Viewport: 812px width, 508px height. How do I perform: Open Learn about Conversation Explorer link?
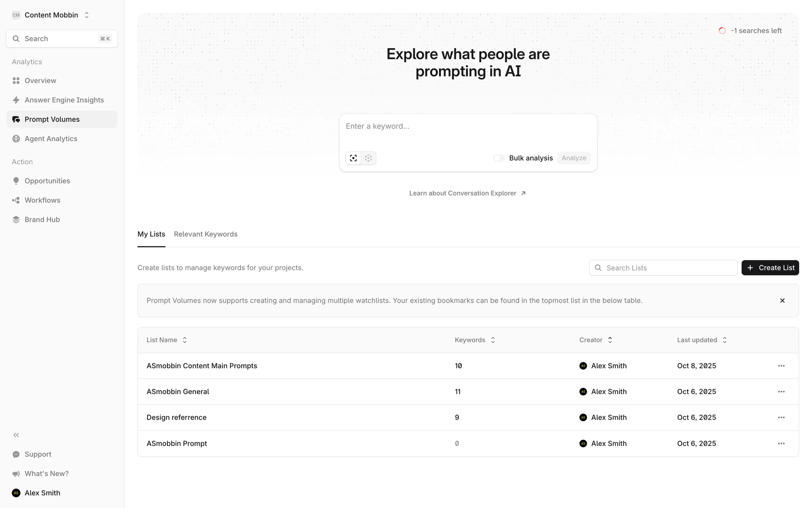467,193
